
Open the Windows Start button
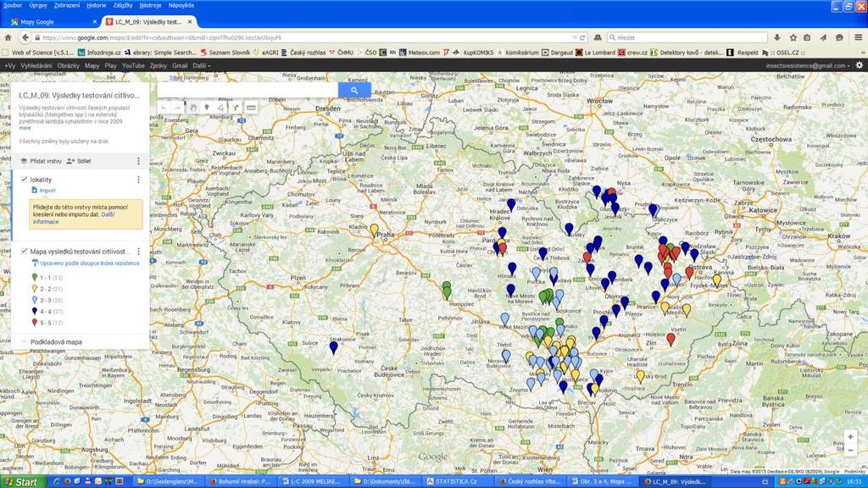point(19,482)
